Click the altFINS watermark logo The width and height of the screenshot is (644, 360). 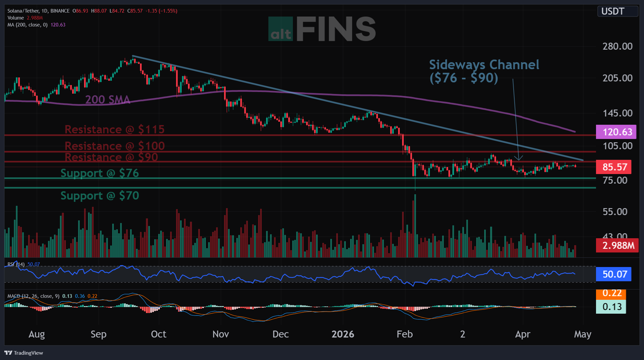322,29
